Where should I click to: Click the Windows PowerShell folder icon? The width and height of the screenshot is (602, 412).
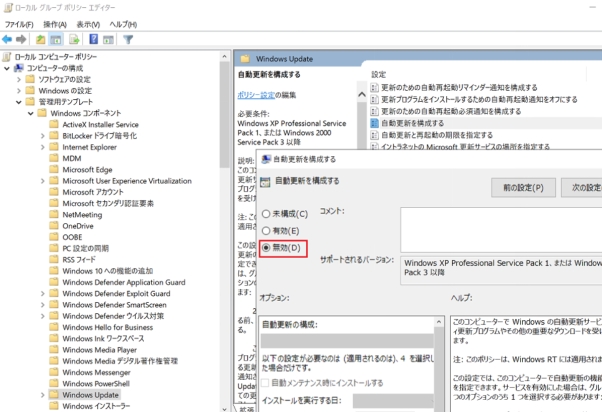54,383
